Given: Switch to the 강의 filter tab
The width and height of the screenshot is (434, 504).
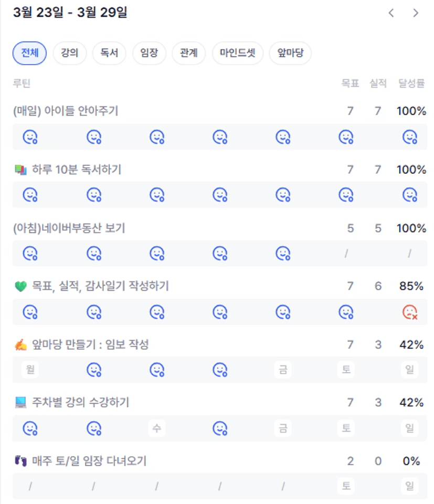Looking at the screenshot, I should coord(70,53).
